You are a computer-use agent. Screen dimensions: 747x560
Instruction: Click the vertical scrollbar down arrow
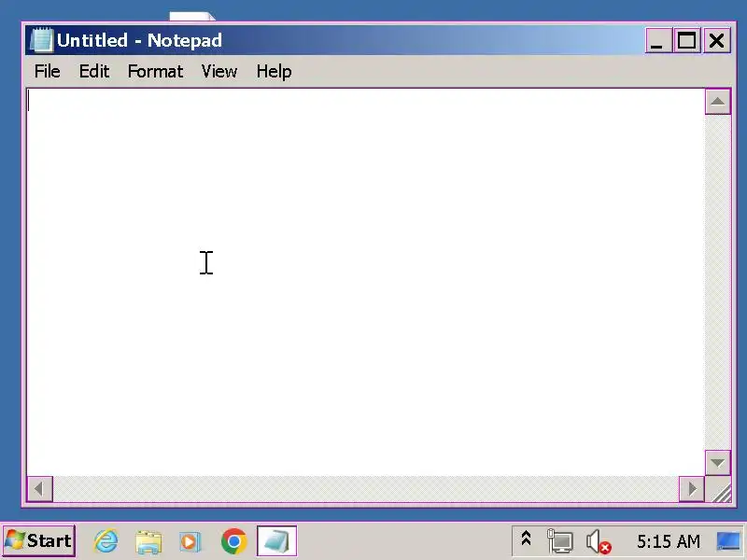(717, 462)
